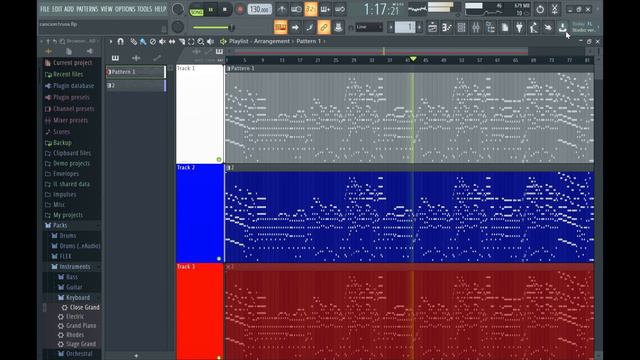The height and width of the screenshot is (360, 640).
Task: Open the EDIT menu
Action: point(57,9)
